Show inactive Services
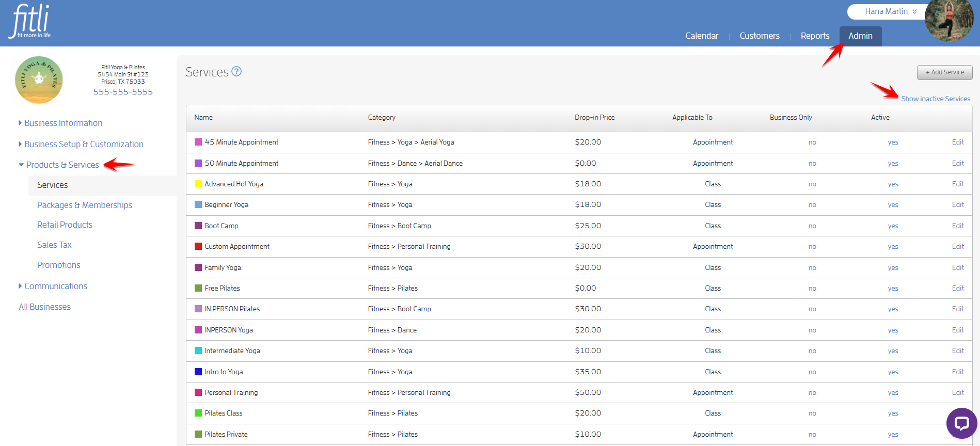 pyautogui.click(x=936, y=99)
